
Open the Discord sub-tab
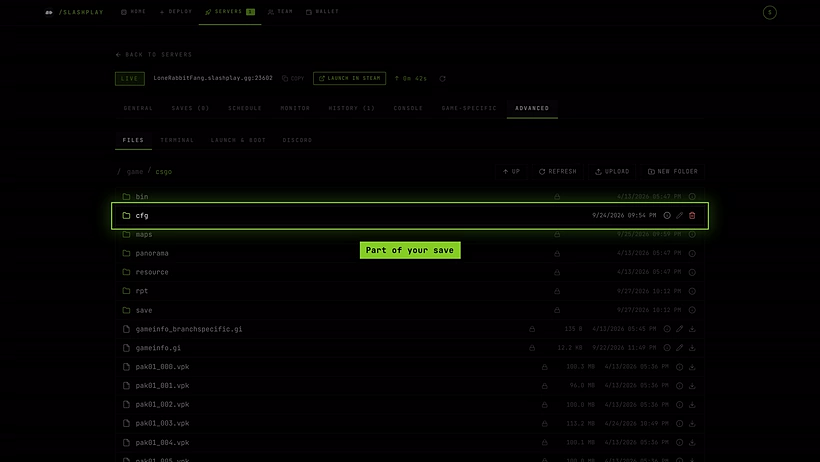(x=297, y=140)
